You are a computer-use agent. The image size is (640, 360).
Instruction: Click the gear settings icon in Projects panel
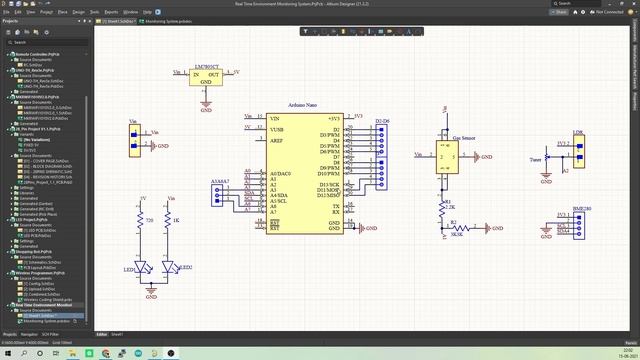[47, 32]
